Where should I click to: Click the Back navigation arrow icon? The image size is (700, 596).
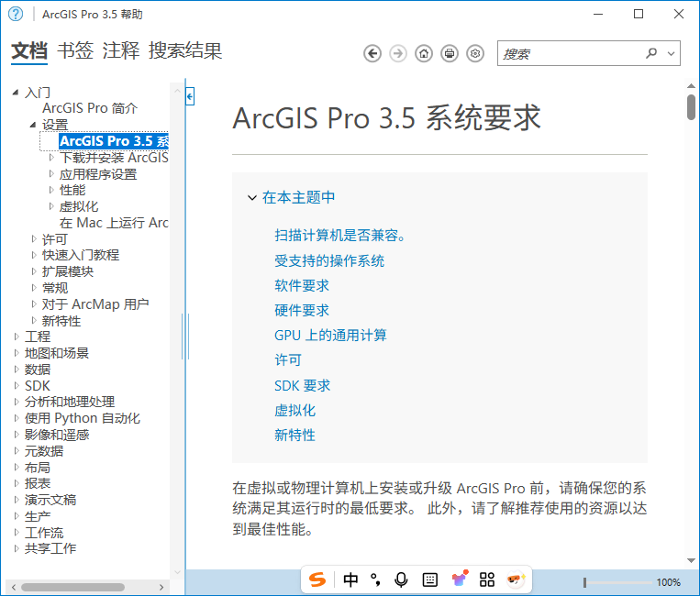click(x=372, y=53)
